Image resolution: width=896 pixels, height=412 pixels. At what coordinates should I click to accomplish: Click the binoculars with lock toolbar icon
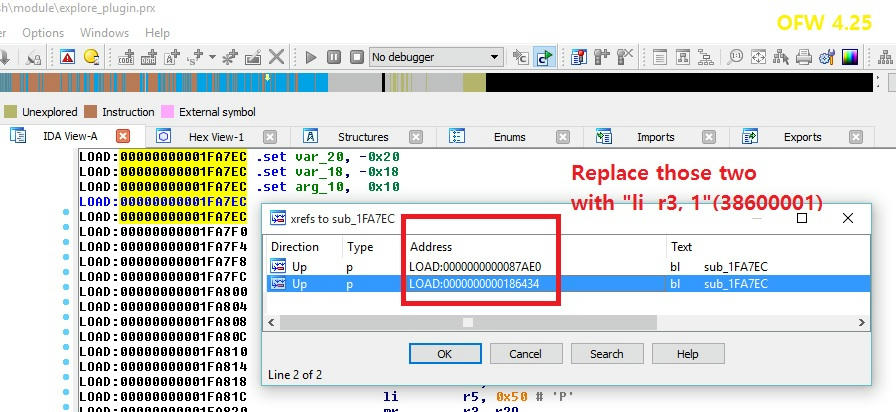(34, 58)
